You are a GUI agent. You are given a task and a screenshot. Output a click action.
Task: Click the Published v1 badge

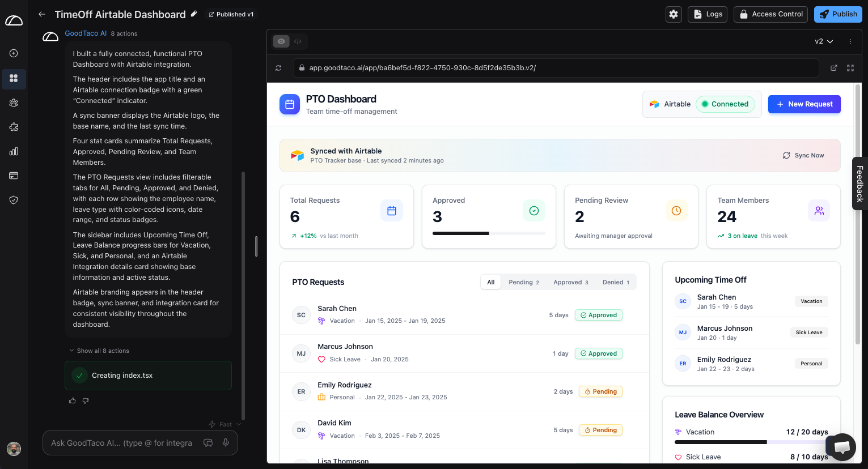coord(231,14)
